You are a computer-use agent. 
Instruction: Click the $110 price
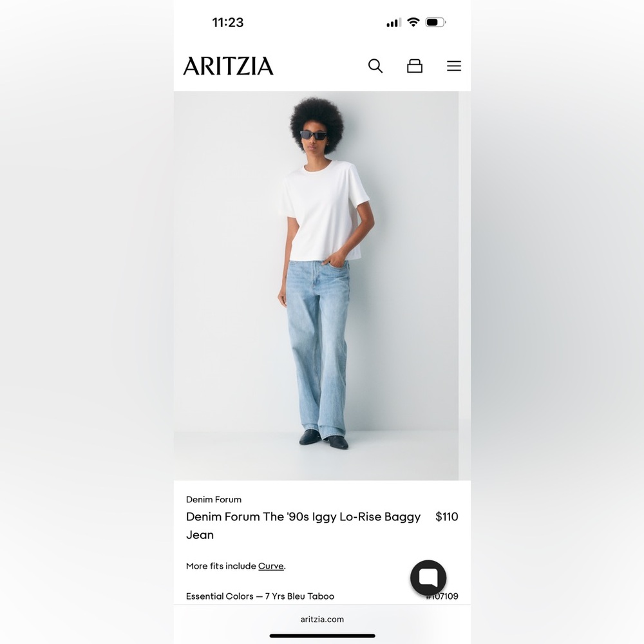[447, 516]
